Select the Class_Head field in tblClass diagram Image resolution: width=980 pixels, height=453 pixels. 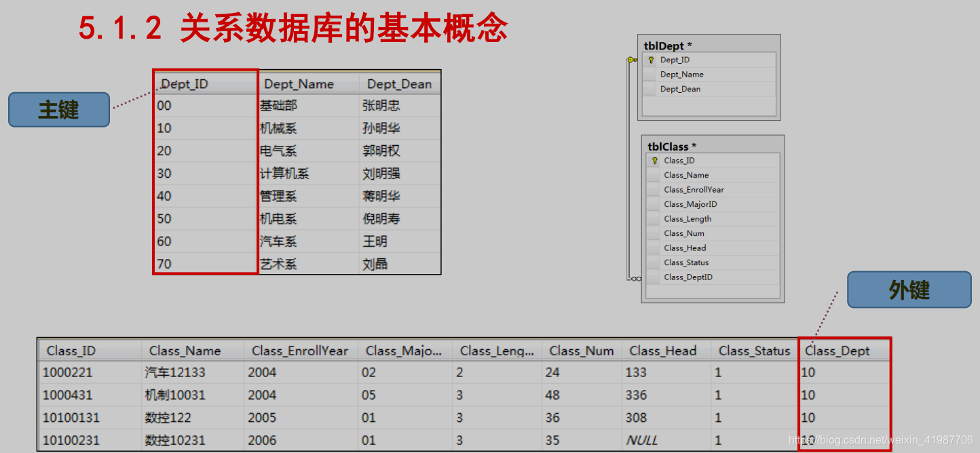(x=713, y=248)
